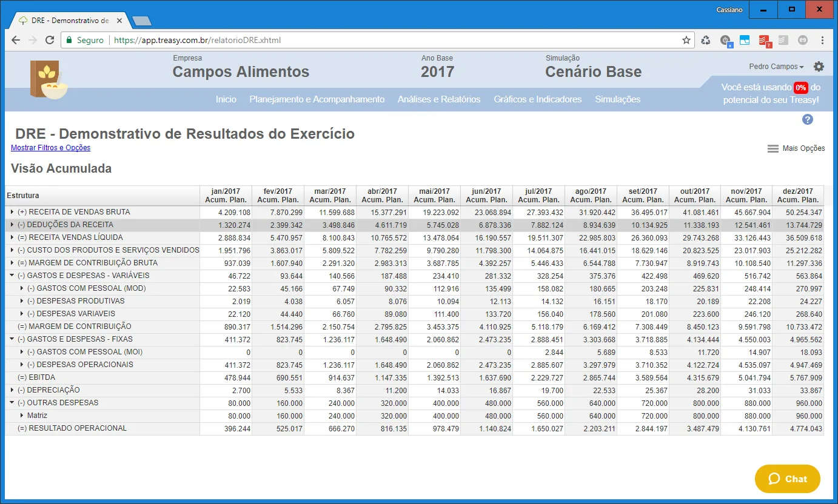Viewport: 838px width, 504px height.
Task: Expand GASTOS COM PESSOAL (MOI) row
Action: click(22, 352)
